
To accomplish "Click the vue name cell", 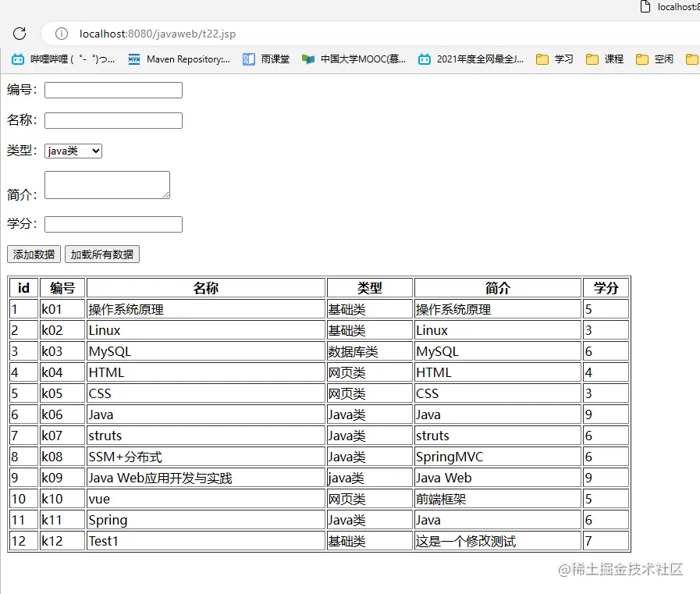I will pos(206,499).
